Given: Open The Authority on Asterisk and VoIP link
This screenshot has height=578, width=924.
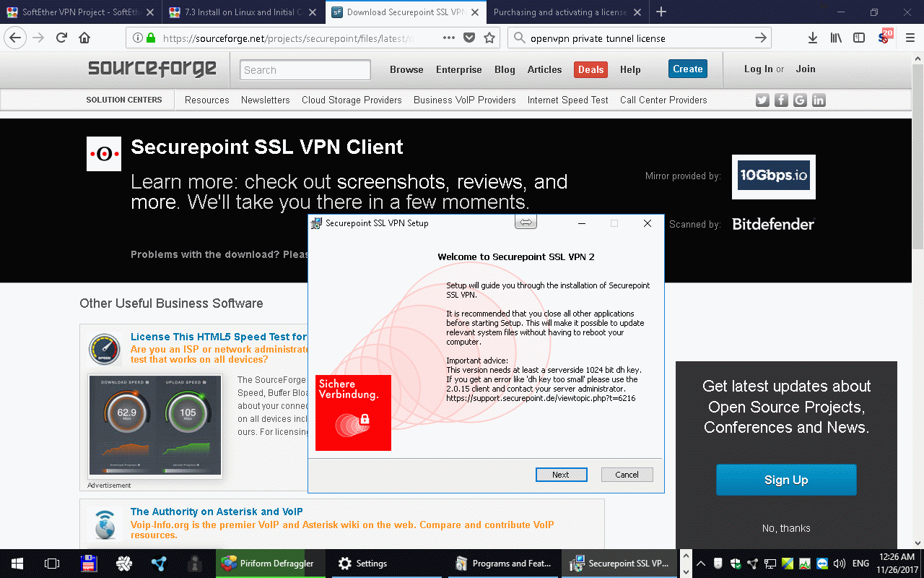Looking at the screenshot, I should point(217,512).
